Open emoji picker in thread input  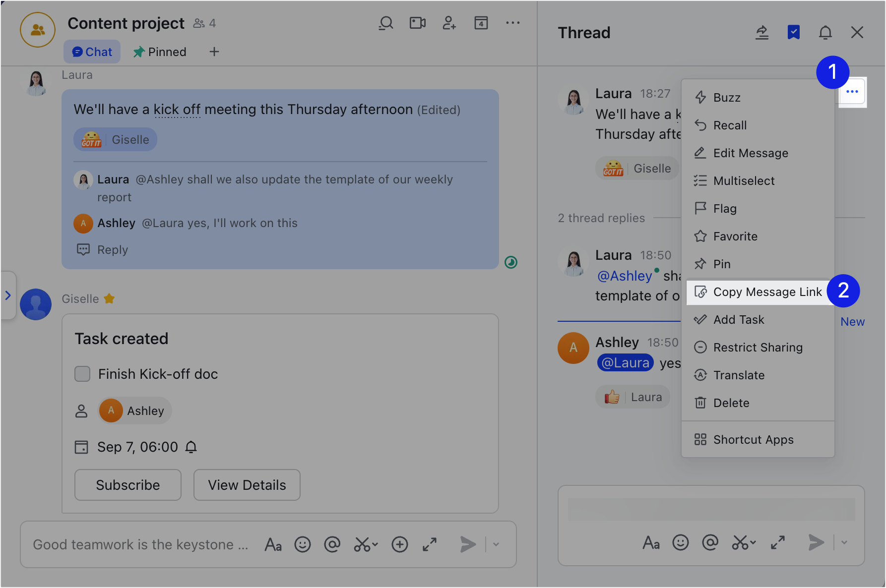[x=681, y=542]
